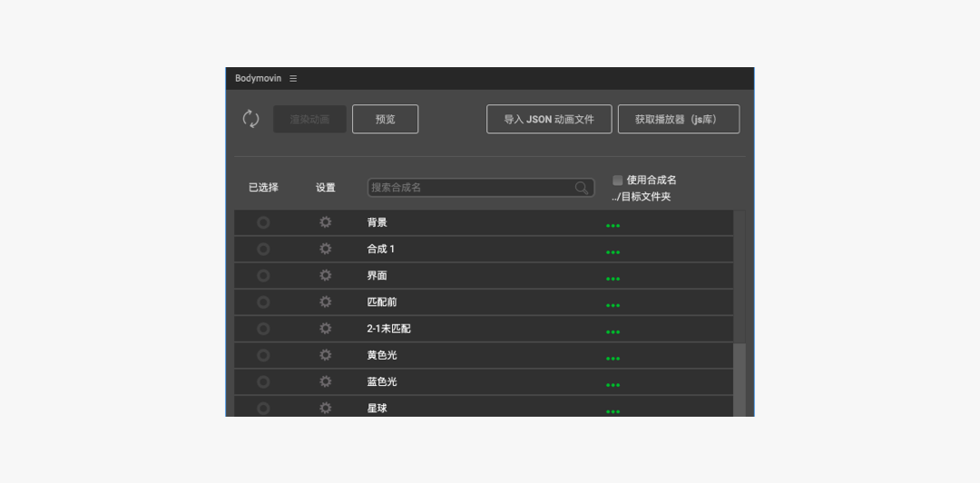Select the 黄色光 composition radio
This screenshot has width=980, height=483.
coord(264,355)
